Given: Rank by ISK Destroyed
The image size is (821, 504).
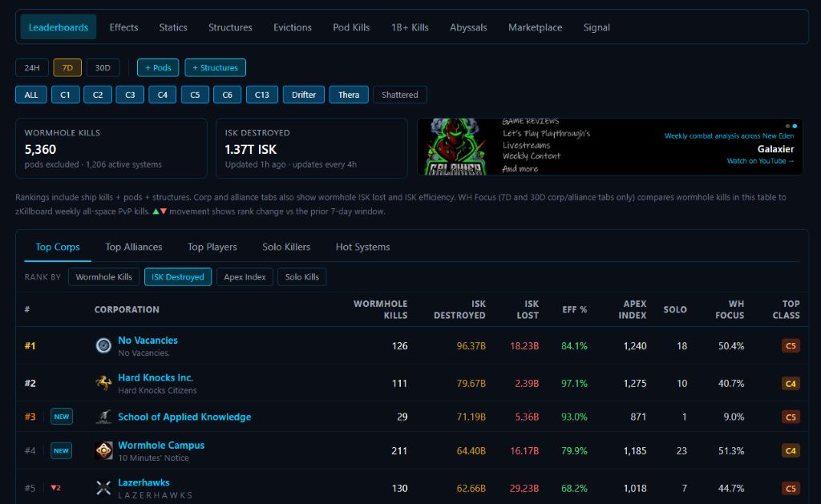Looking at the screenshot, I should click(177, 277).
